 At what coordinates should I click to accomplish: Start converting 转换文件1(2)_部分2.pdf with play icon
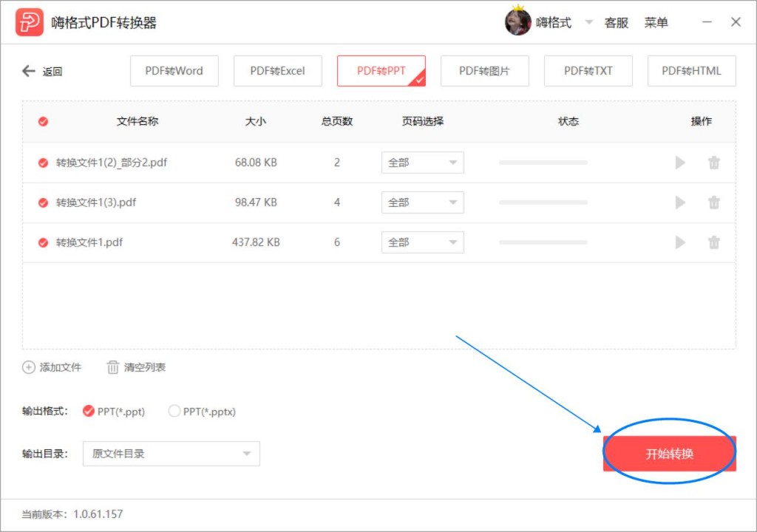tap(680, 163)
